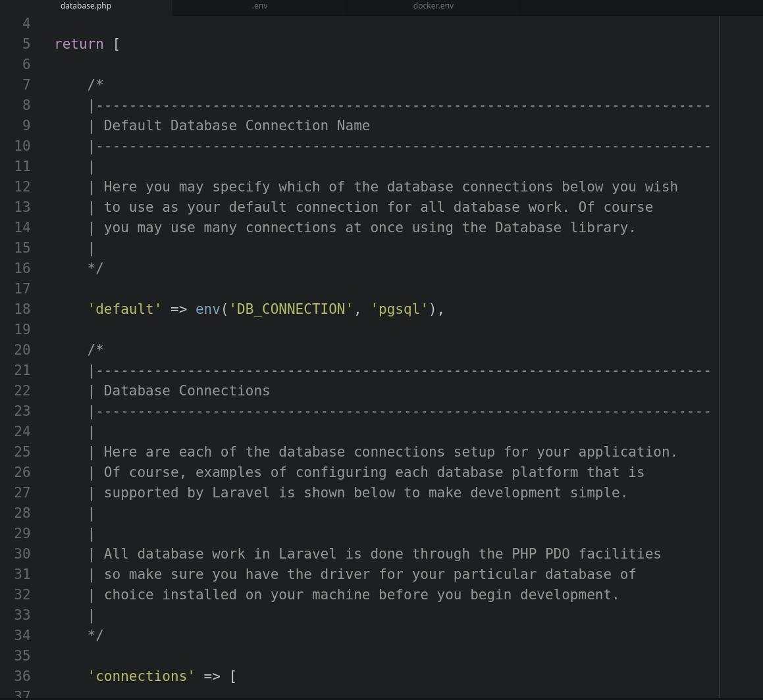Click comment line starting 'so make sure you have'

(369, 574)
